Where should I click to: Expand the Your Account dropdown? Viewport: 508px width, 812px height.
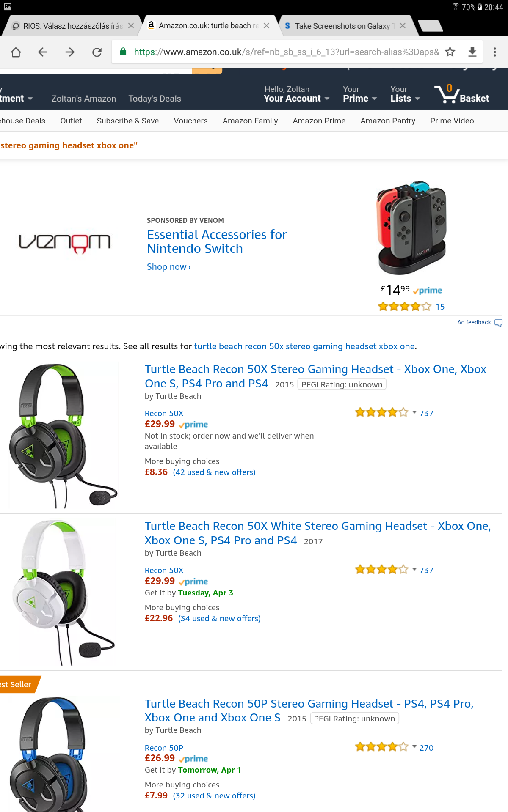coord(296,94)
